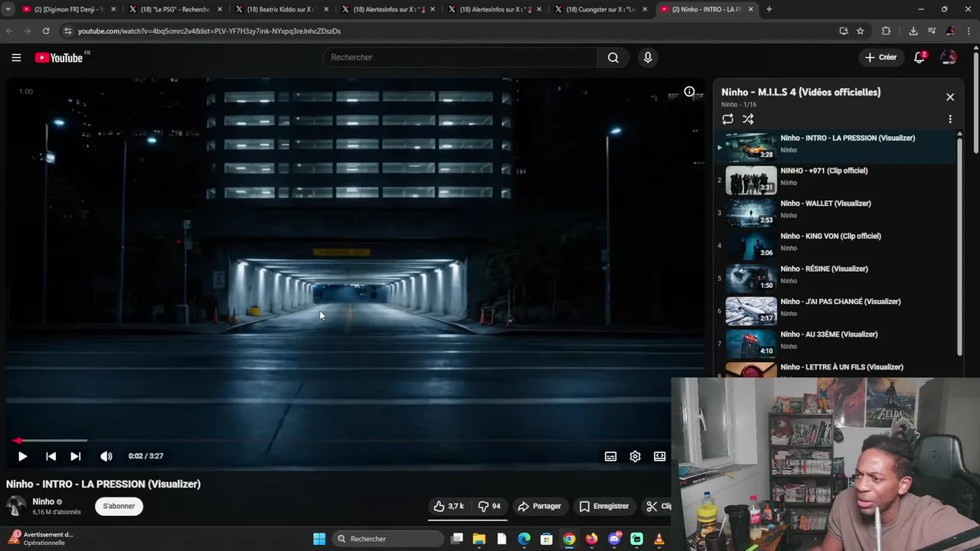Dislike the video with thumbs down
Image resolution: width=980 pixels, height=551 pixels.
click(489, 506)
